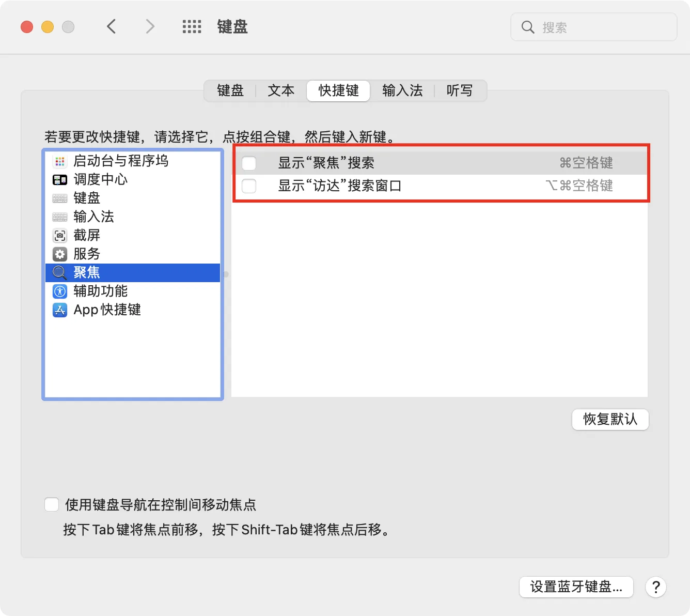Click the screenshot icon (截屏)

tap(60, 236)
